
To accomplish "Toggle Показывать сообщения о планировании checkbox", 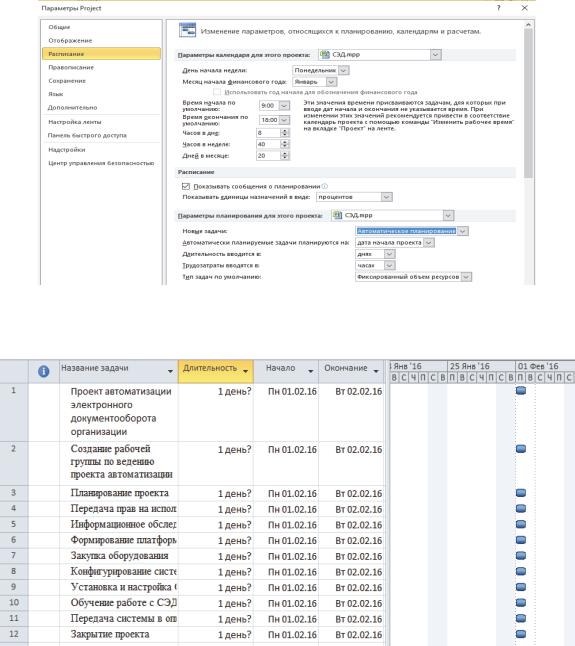I will coord(186,186).
